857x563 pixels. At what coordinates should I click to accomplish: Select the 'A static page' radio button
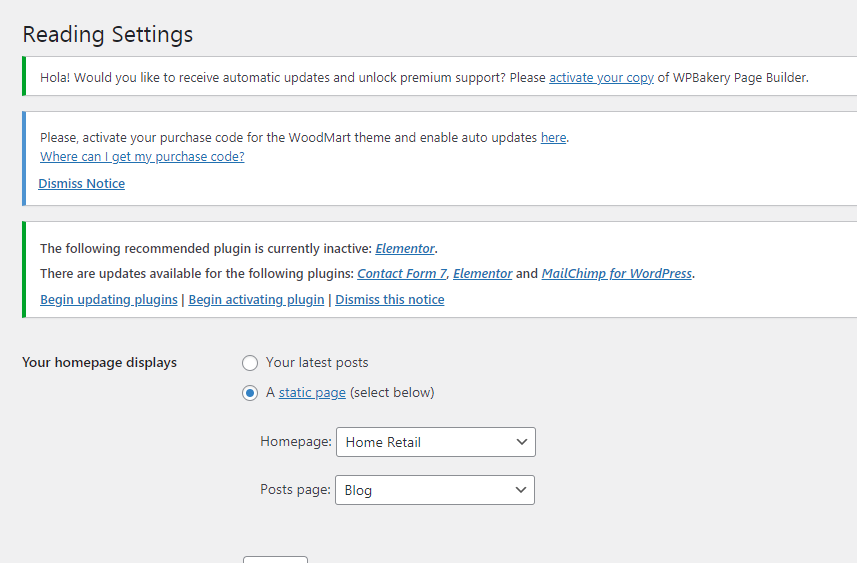pyautogui.click(x=250, y=393)
